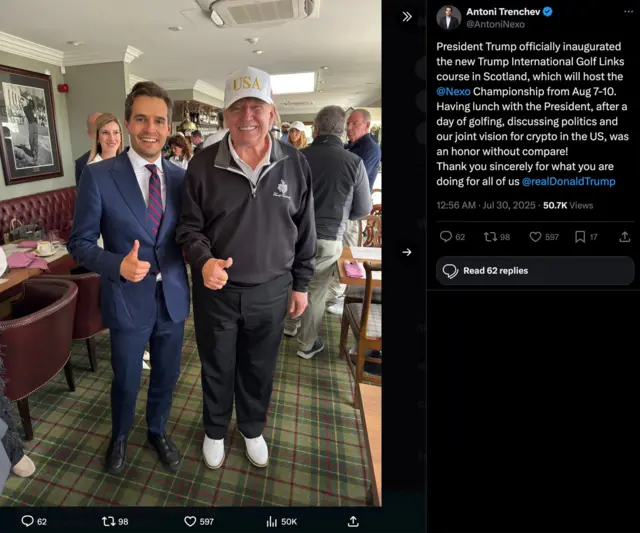The width and height of the screenshot is (640, 533).
Task: Click the golf clubhouse photo
Action: pyautogui.click(x=190, y=250)
